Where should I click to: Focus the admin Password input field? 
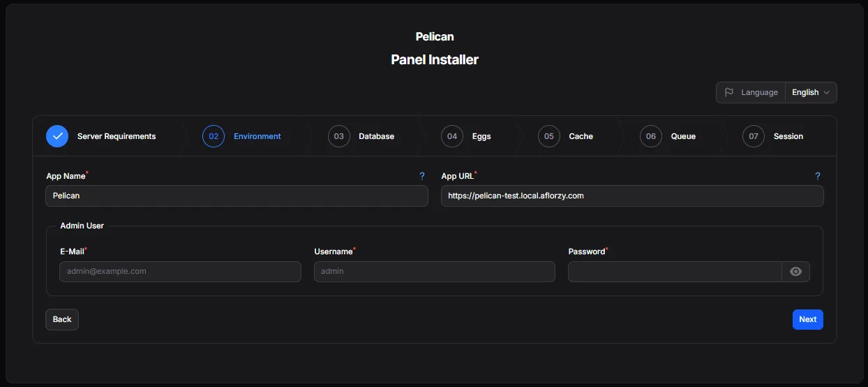click(675, 272)
